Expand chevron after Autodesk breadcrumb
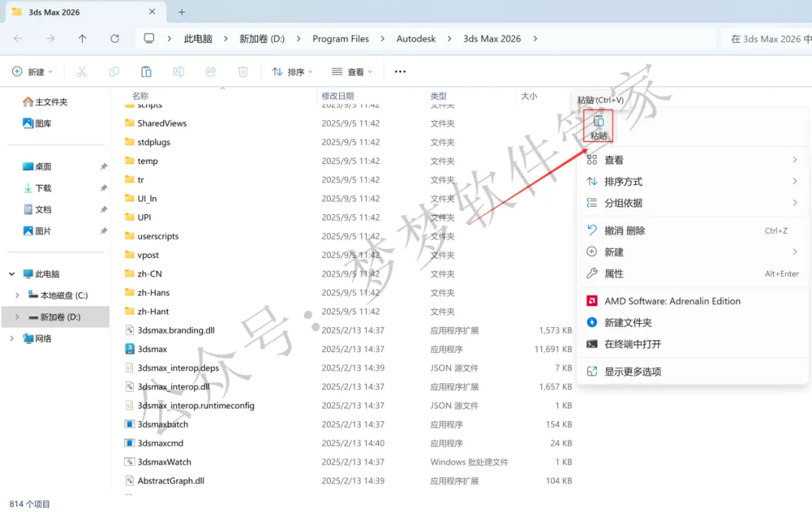Viewport: 812px width, 512px height. [449, 38]
